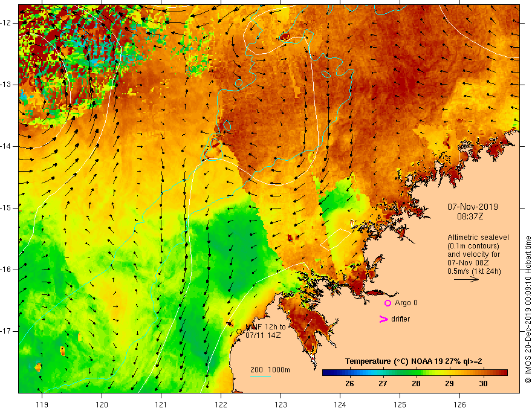Image resolution: width=532 pixels, height=411 pixels.
Task: Click the Altimetric sealevel text line
Action: coord(478,238)
